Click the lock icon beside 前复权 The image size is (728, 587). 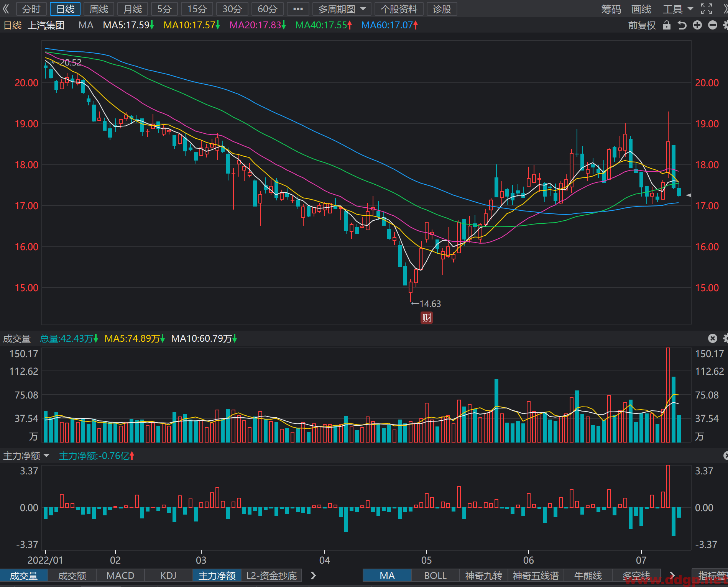(667, 25)
